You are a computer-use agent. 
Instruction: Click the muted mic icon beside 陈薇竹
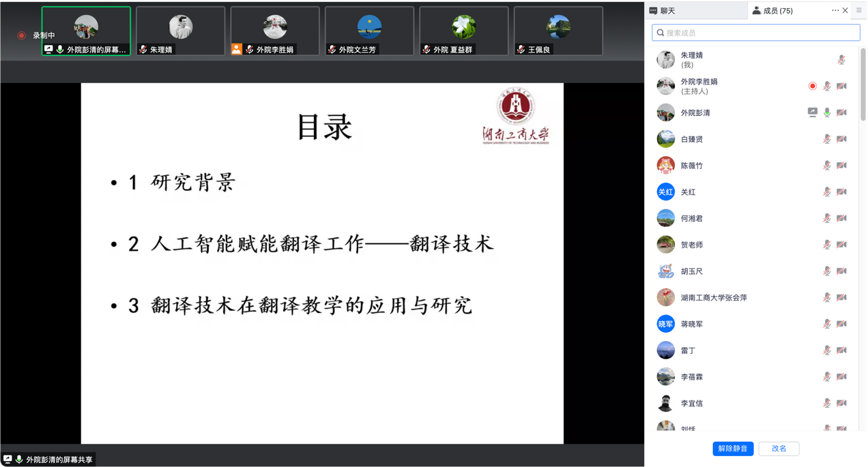pos(827,166)
